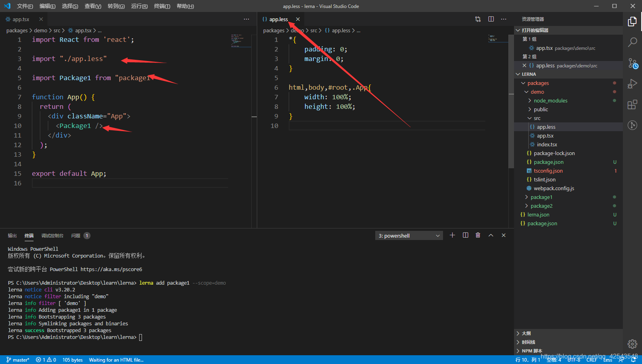Open the Explorer view in activity bar
Image resolution: width=642 pixels, height=364 pixels.
tap(632, 22)
